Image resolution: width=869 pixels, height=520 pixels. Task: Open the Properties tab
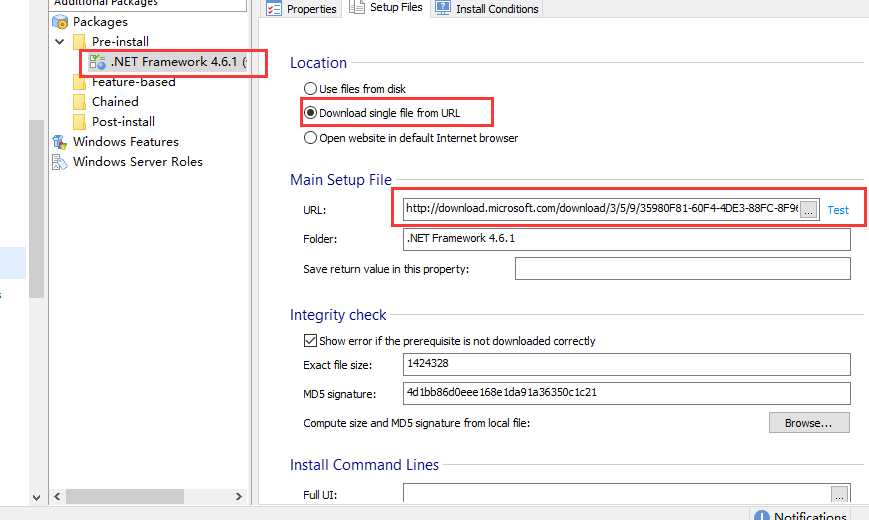(x=302, y=9)
